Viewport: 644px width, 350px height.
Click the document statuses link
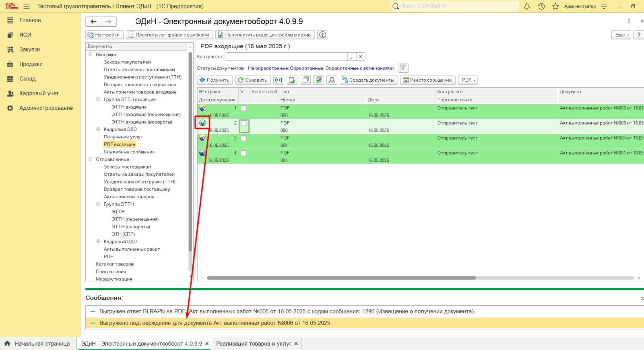coord(321,68)
